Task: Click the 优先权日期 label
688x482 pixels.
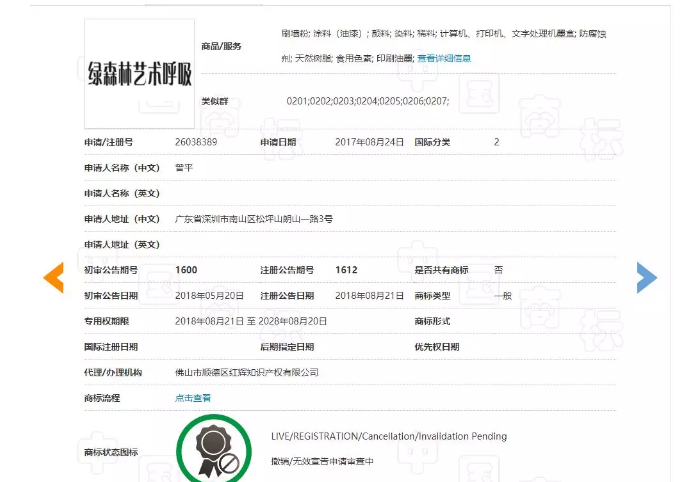Action: click(x=437, y=347)
